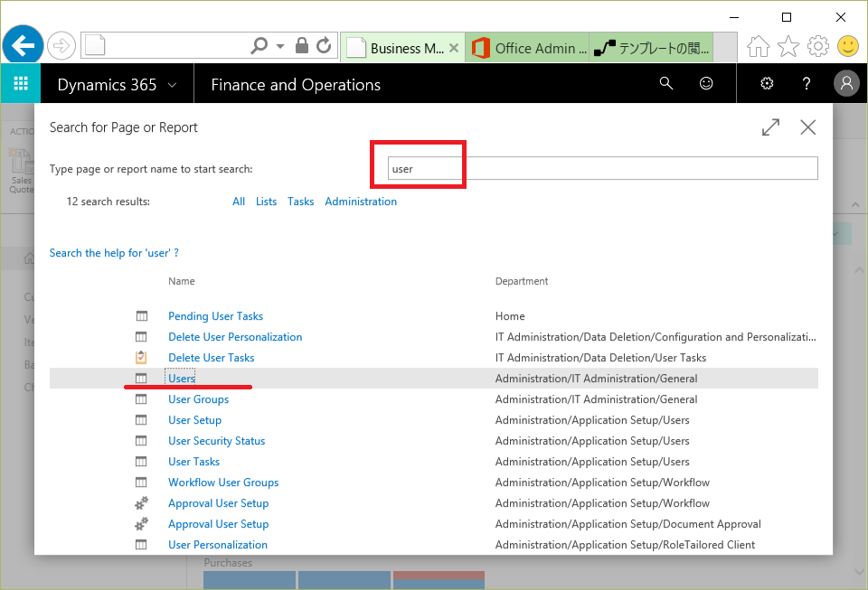This screenshot has width=868, height=590.
Task: Click the search magnifier in Dynamics header
Action: (x=666, y=83)
